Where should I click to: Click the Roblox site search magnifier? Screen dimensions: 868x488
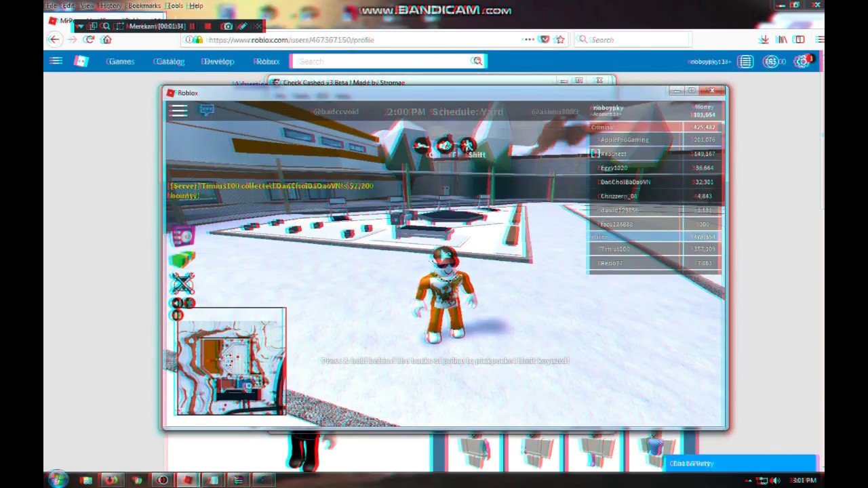[x=477, y=61]
